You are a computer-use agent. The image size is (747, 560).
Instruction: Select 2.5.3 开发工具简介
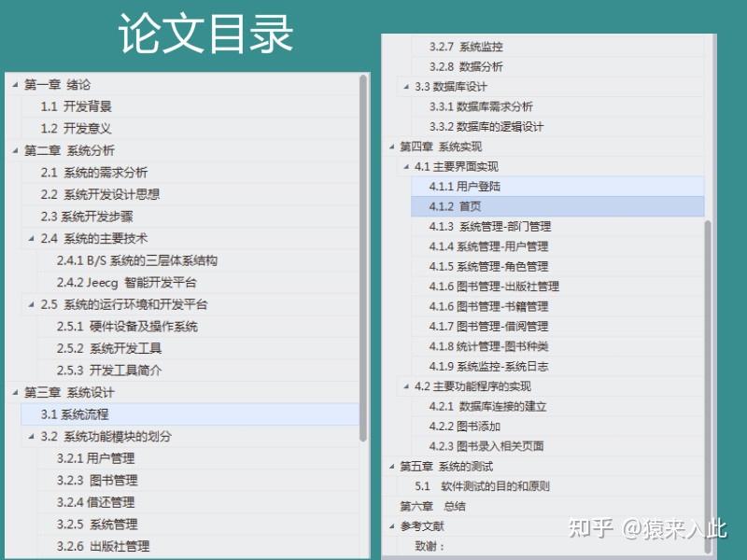(109, 370)
